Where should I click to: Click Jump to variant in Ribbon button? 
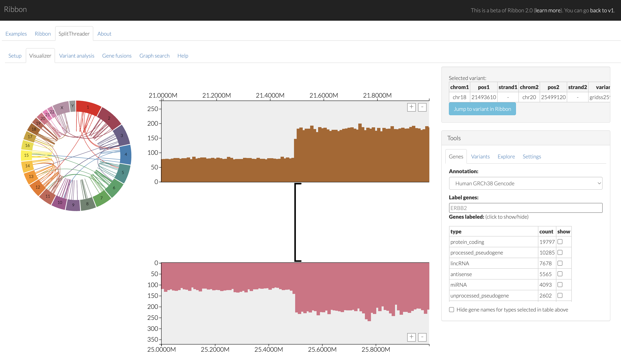(x=482, y=109)
